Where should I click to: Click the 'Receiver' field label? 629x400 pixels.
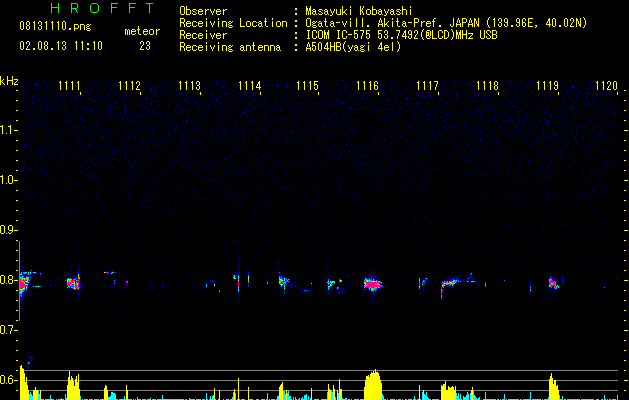[x=203, y=35]
